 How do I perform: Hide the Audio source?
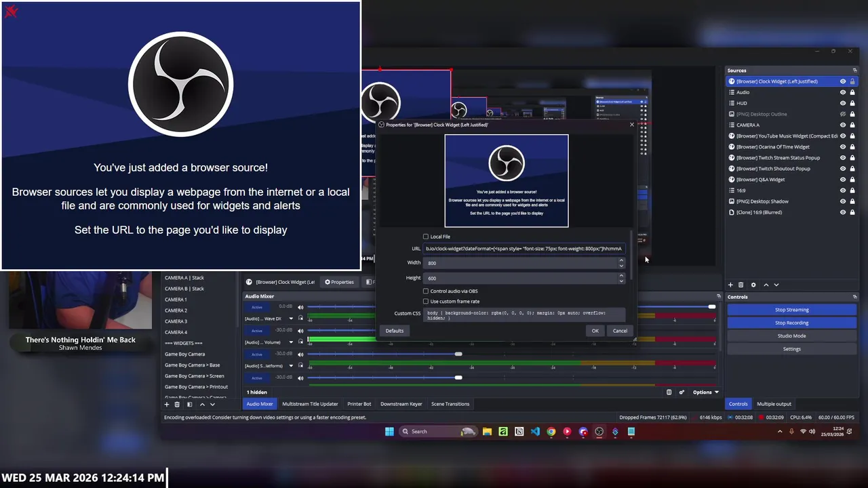pyautogui.click(x=843, y=92)
